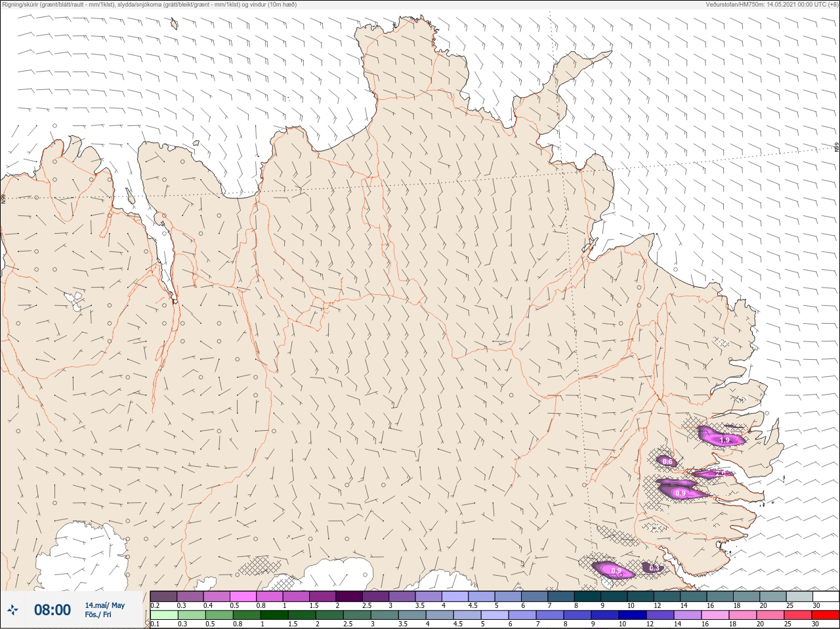The image size is (840, 629).
Task: Pick the light blue rain swatch between 5 and 6
Action: (495, 615)
